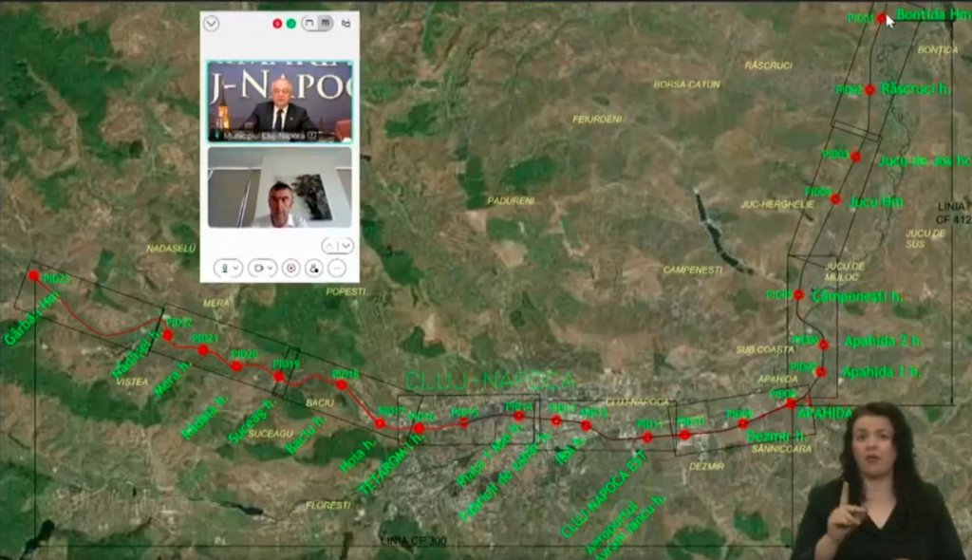This screenshot has height=560, width=972.
Task: Click the 'LINIA CF 300' line label
Action: (414, 541)
